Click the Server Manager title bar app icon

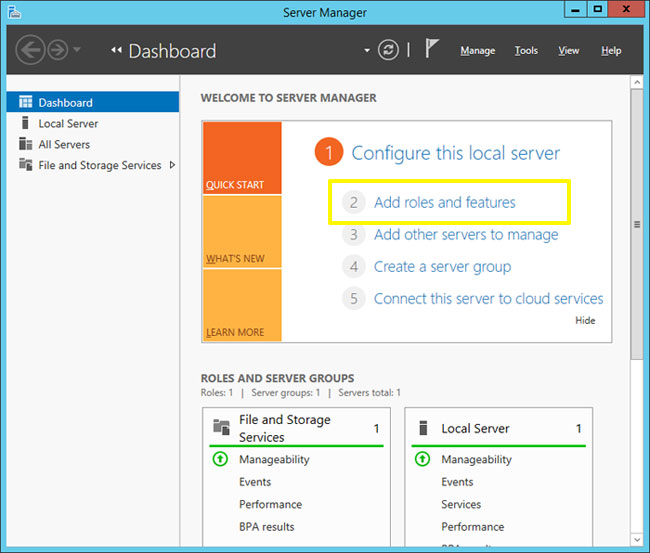[x=15, y=12]
